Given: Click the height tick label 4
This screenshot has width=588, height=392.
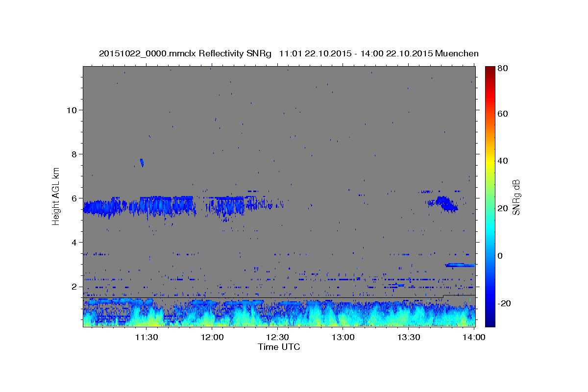Looking at the screenshot, I should coord(74,242).
